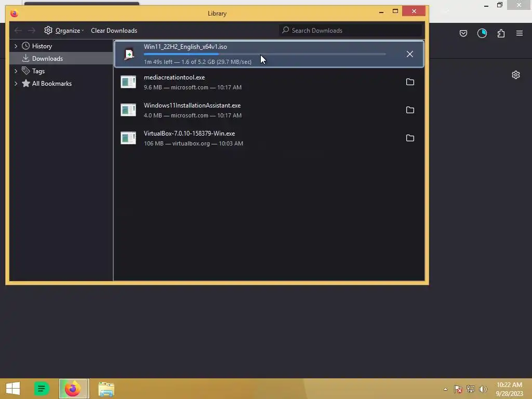Image resolution: width=532 pixels, height=399 pixels.
Task: Click Firefox icon in the taskbar
Action: (74, 389)
